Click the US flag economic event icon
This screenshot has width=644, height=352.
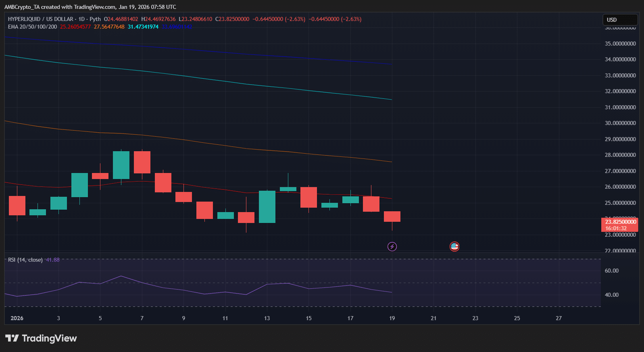point(454,246)
